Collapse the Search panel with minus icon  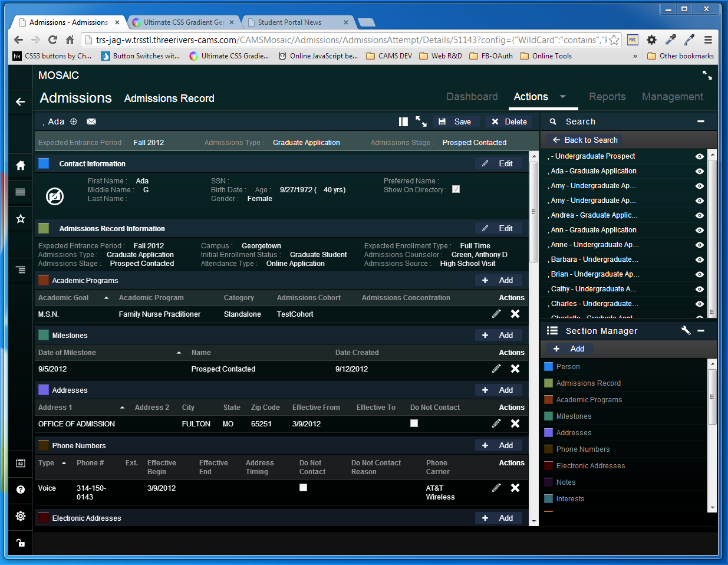click(701, 121)
